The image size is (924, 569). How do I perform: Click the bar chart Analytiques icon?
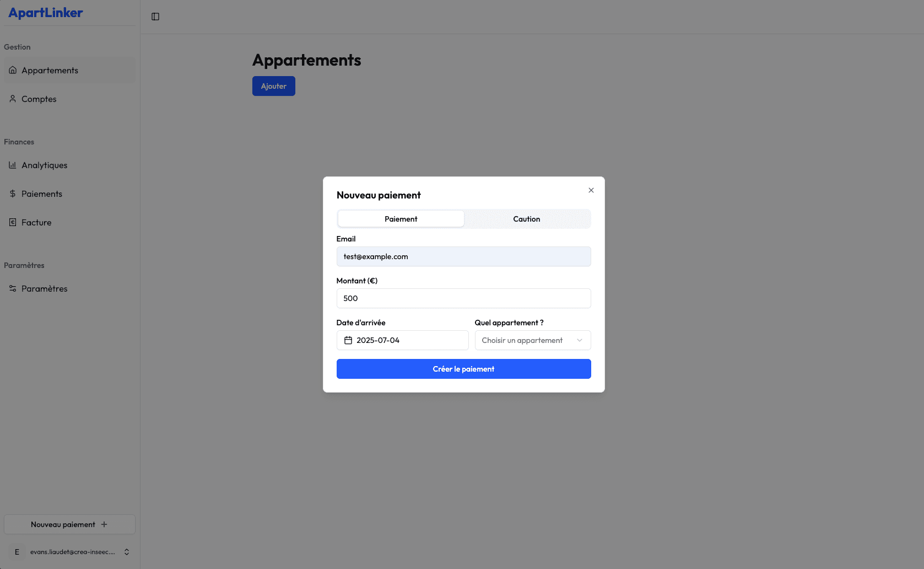[x=13, y=165]
